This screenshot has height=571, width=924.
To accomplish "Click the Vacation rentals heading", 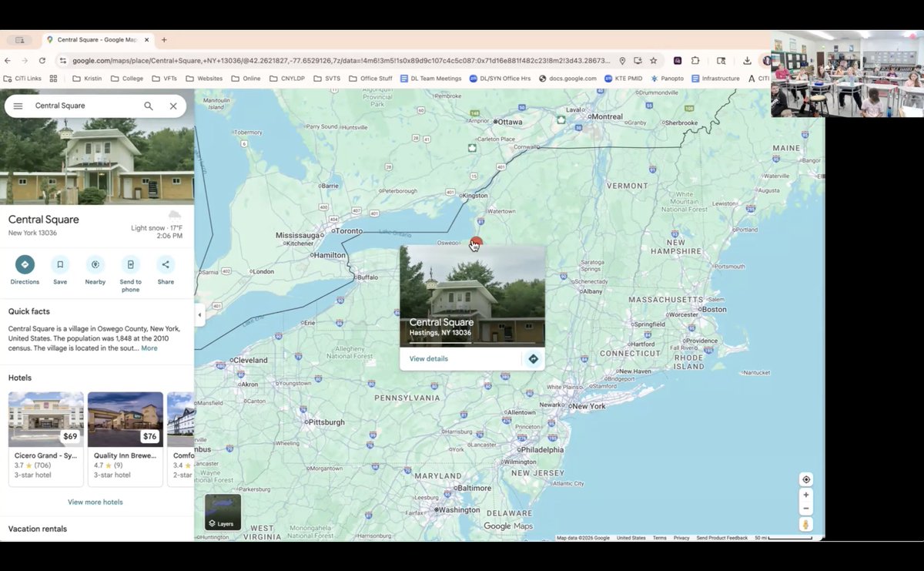I will coord(38,529).
